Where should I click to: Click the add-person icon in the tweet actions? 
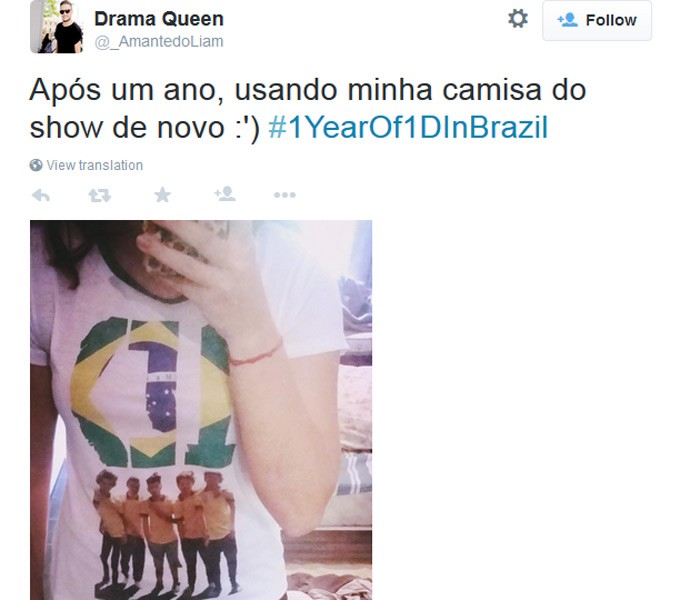point(225,194)
